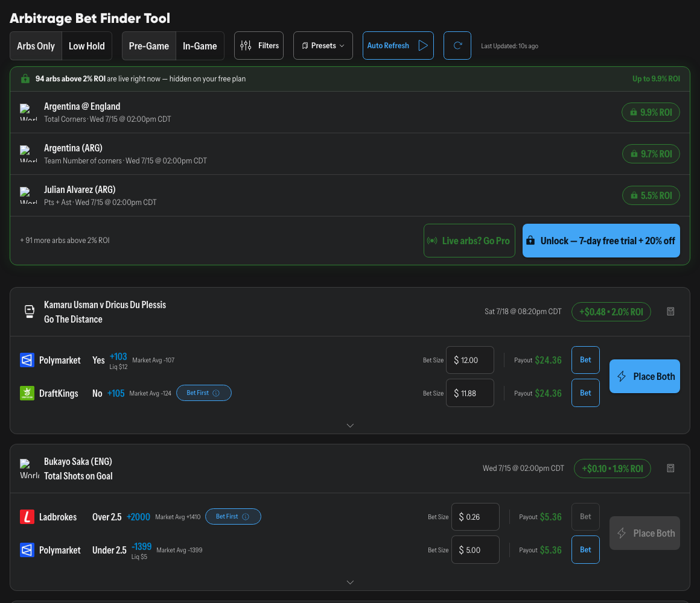Edit the $5.00 Polymarket bet size field
Image resolution: width=700 pixels, height=603 pixels.
pos(475,550)
